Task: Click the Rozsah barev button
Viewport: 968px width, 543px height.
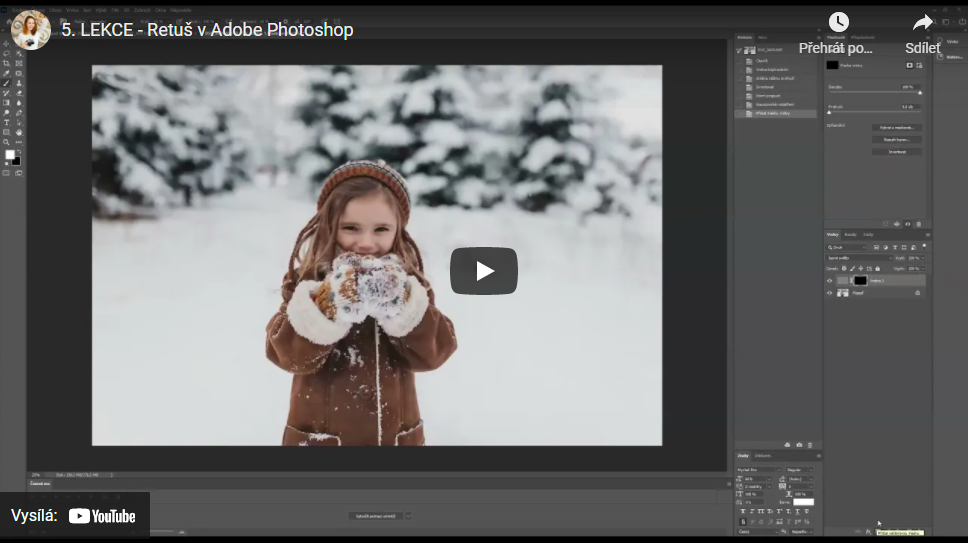Action: 896,139
